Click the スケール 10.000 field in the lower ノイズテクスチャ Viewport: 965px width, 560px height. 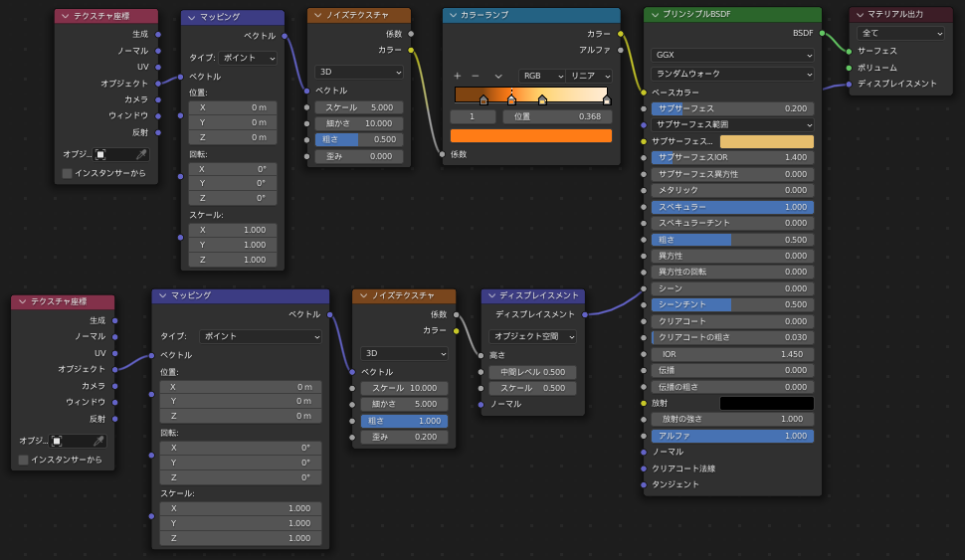tap(404, 388)
